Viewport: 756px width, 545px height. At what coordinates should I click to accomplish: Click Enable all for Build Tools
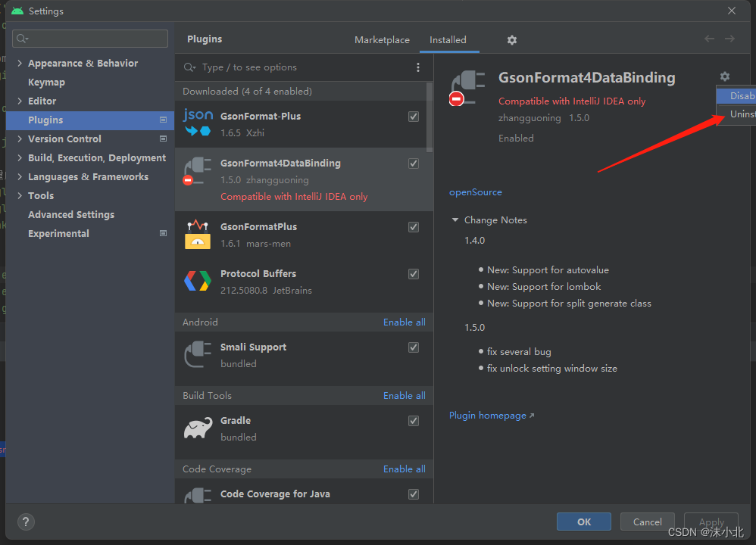coord(404,396)
